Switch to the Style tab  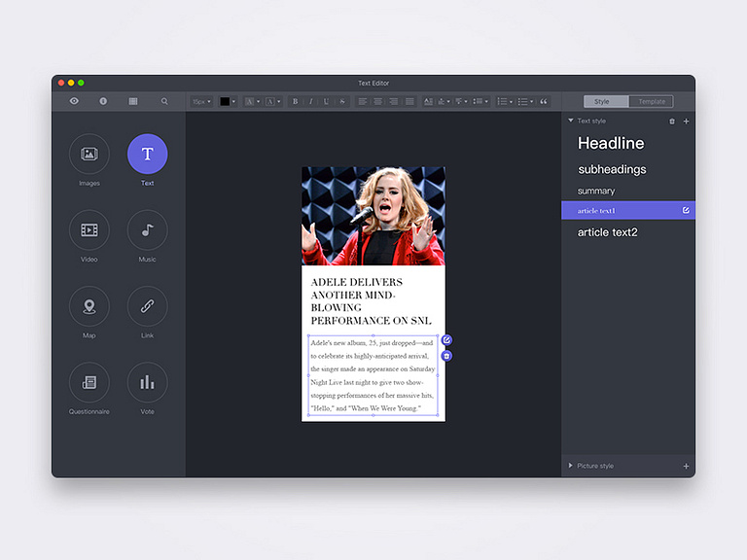(606, 101)
